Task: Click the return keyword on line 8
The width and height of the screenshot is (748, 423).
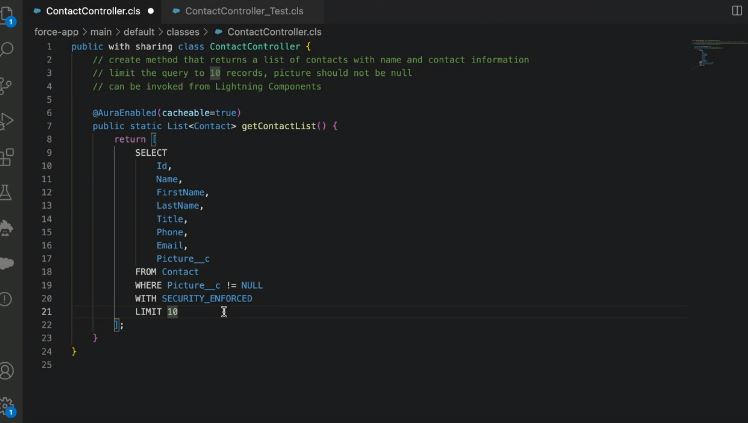Action: [x=130, y=139]
